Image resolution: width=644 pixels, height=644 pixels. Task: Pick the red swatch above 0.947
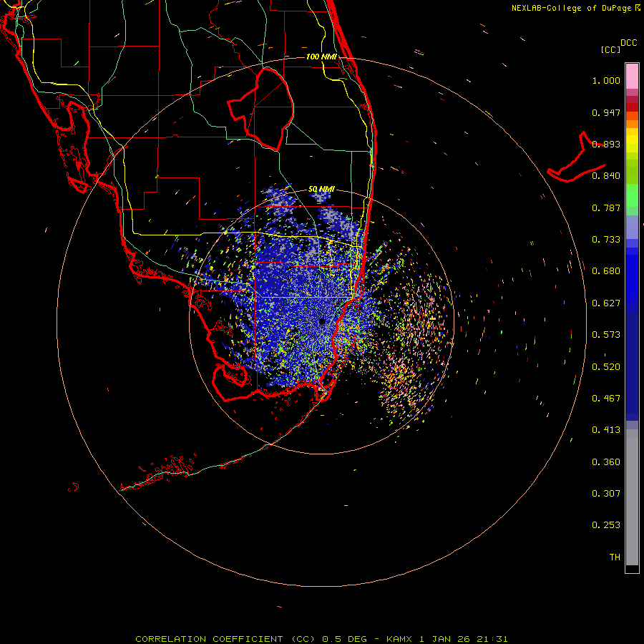[632, 107]
